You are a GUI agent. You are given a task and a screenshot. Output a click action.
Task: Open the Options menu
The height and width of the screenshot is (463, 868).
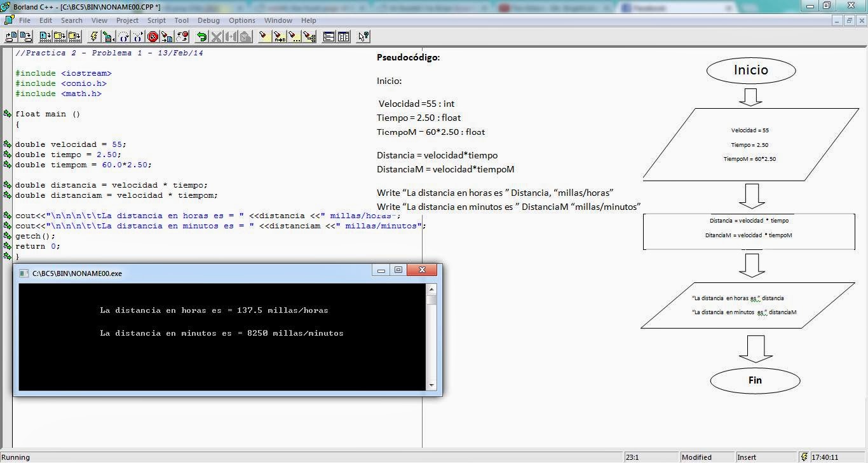coord(241,20)
